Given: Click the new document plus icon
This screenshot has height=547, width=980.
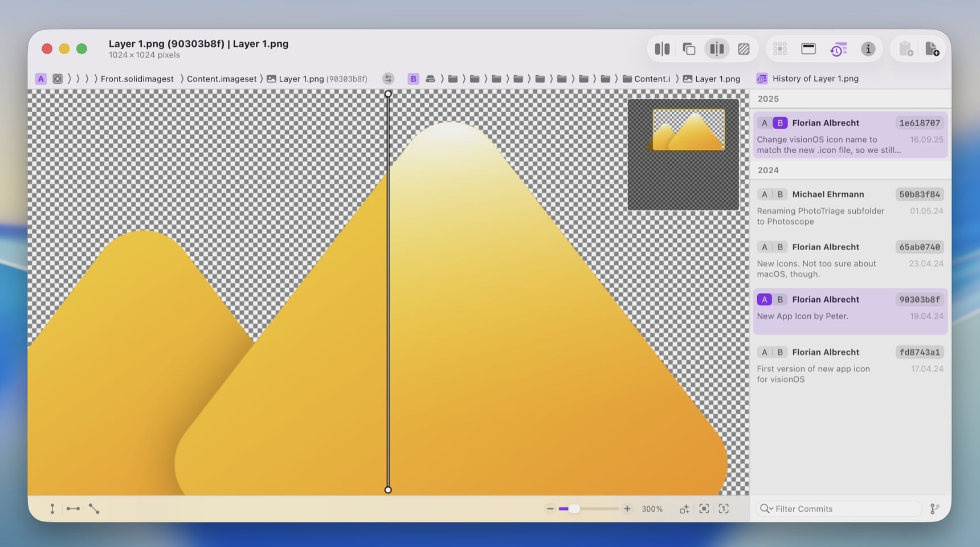Looking at the screenshot, I should tap(932, 49).
